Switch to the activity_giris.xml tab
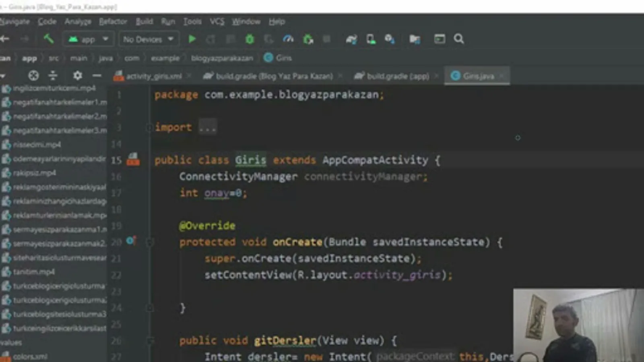The image size is (644, 362). click(x=153, y=76)
